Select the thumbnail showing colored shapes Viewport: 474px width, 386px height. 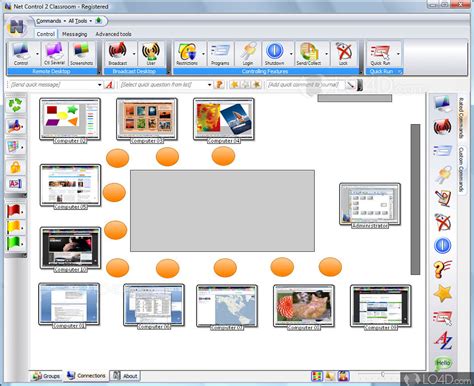(x=70, y=121)
